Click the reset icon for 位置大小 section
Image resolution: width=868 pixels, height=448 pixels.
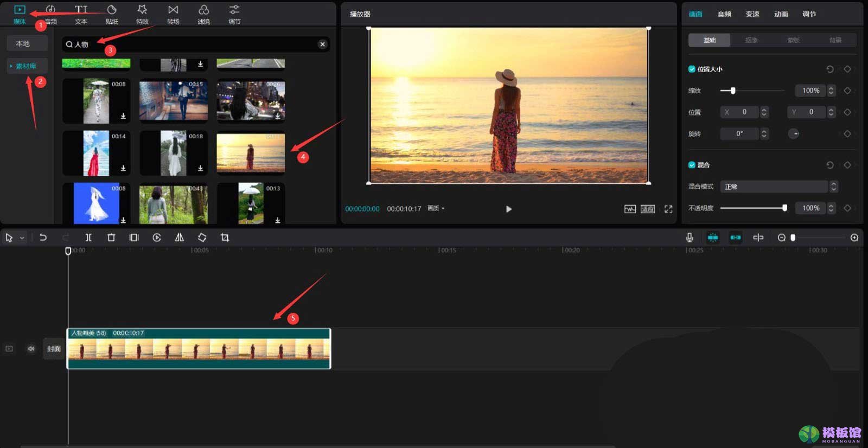click(830, 69)
